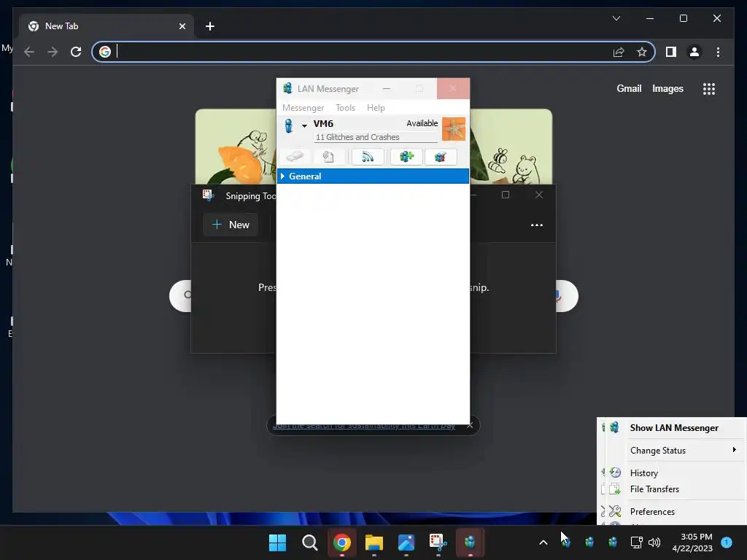Open Public Chat icon in LAN Messenger toolbar
The image size is (747, 560).
tap(441, 157)
